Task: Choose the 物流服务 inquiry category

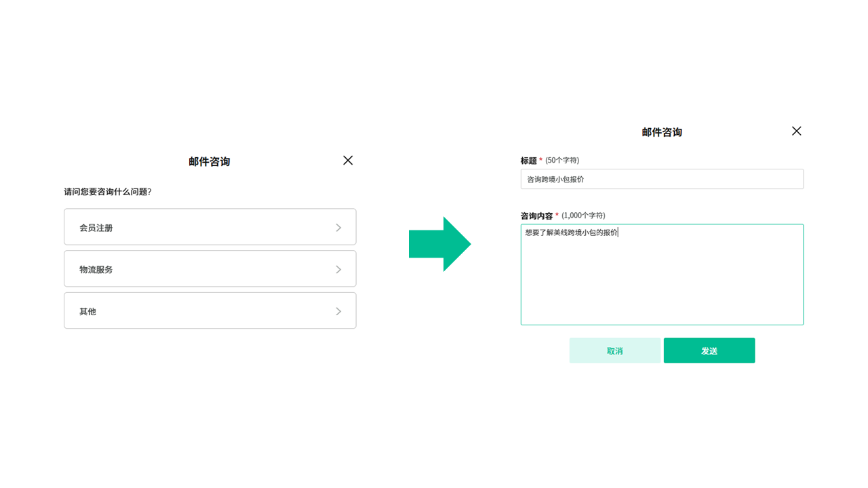Action: (203, 268)
